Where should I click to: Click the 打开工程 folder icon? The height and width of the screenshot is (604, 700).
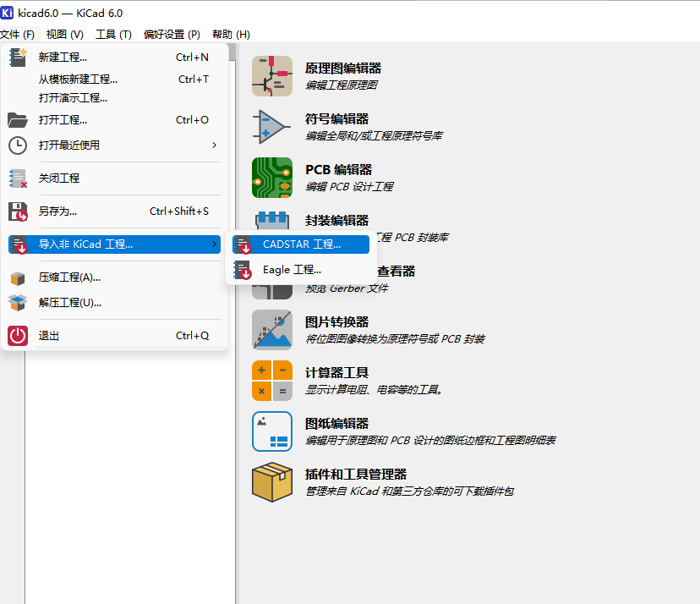coord(18,120)
